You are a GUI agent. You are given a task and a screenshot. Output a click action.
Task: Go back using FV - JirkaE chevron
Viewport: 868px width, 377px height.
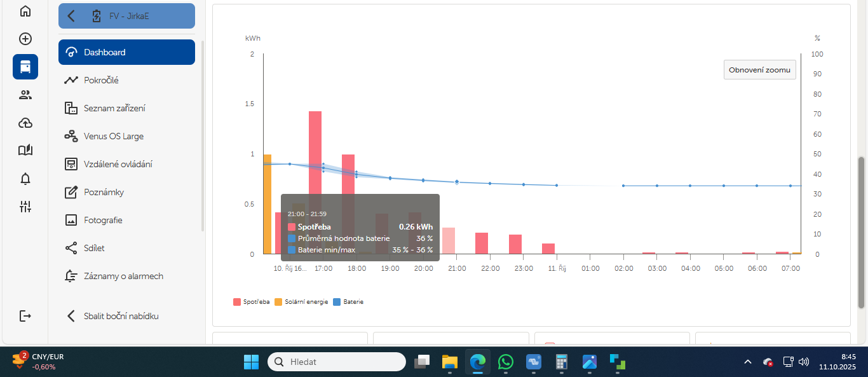point(71,16)
